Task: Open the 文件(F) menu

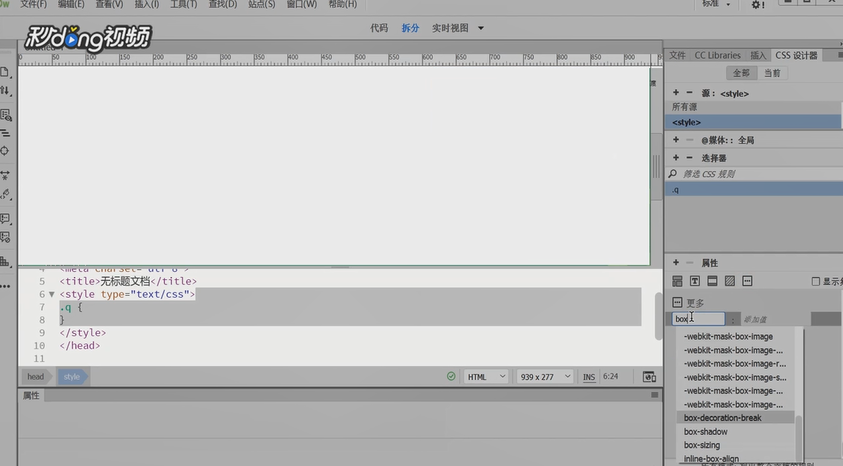Action: point(33,4)
